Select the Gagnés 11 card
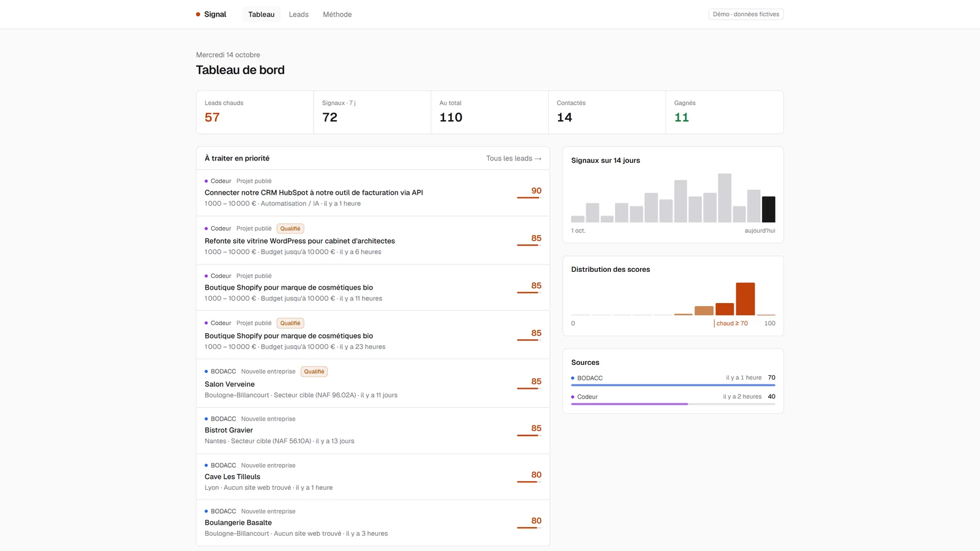 pos(725,112)
